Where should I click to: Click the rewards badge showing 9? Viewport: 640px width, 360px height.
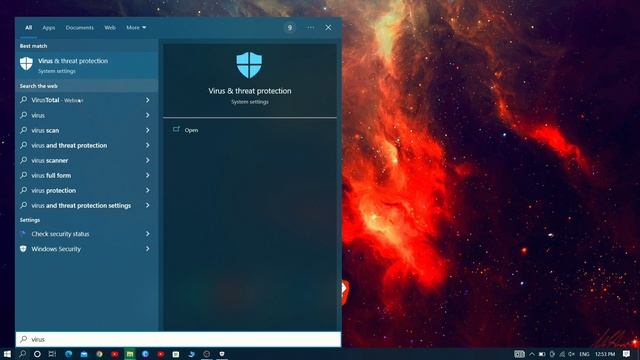coord(290,28)
